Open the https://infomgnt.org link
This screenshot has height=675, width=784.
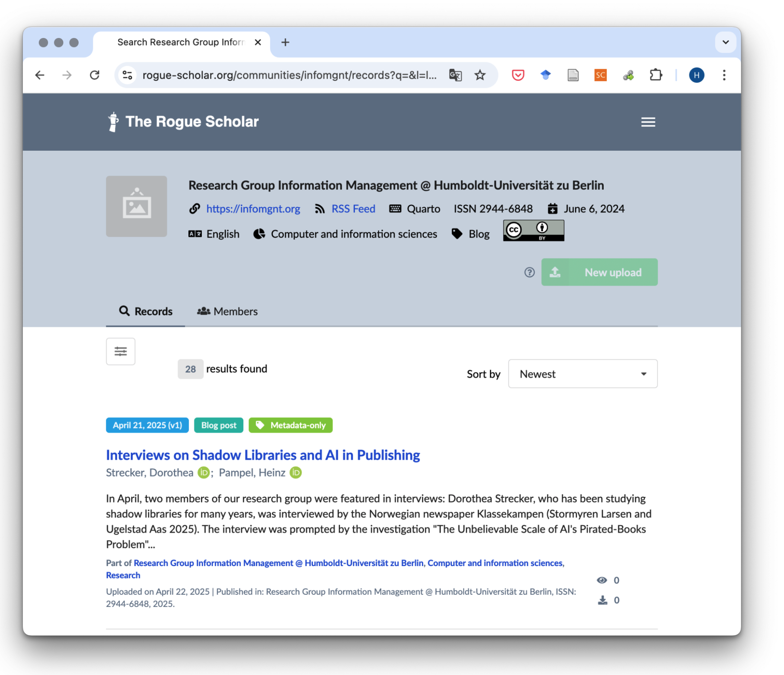(x=253, y=209)
